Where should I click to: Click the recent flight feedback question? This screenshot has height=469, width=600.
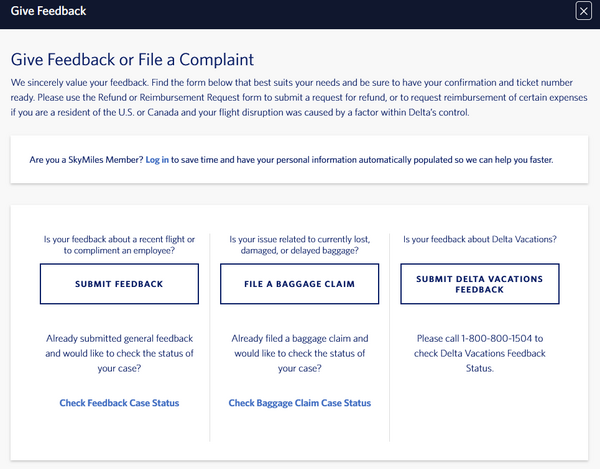pos(119,246)
